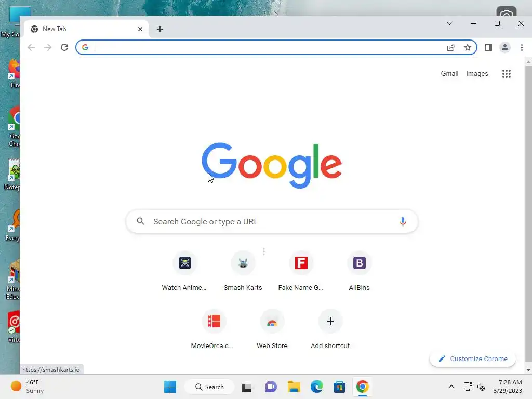Go back with the browser back arrow
532x399 pixels.
coord(31,47)
